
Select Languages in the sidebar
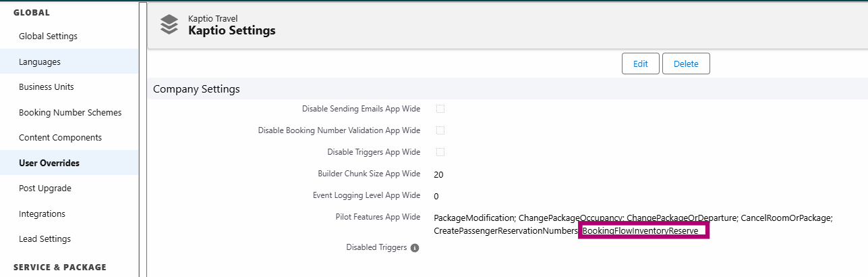40,62
